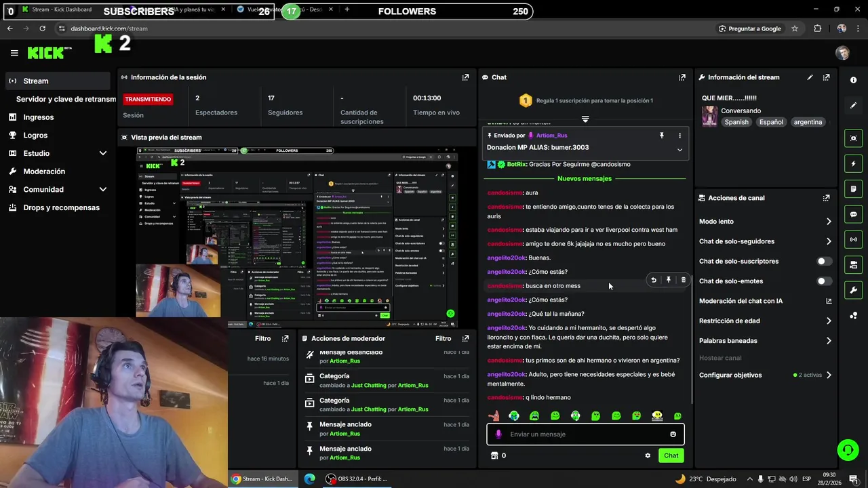
Task: Click the three-dots cluster icon in right sidebar
Action: coord(853,316)
